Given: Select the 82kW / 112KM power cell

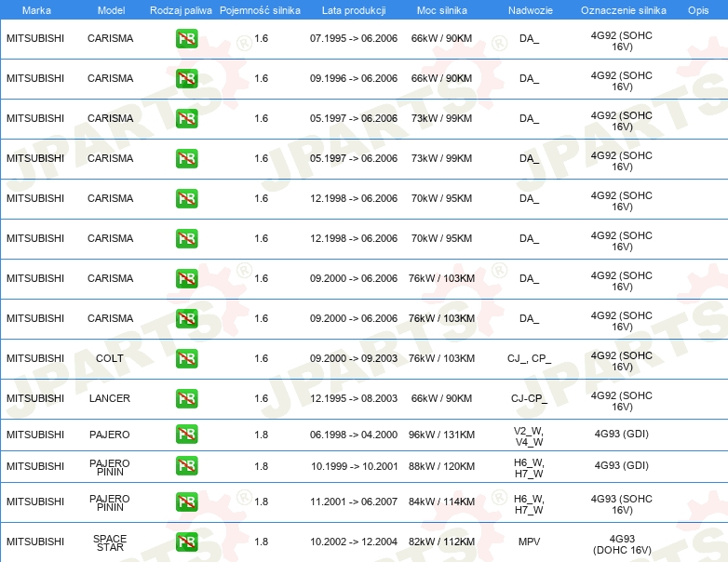Looking at the screenshot, I should point(441,542).
